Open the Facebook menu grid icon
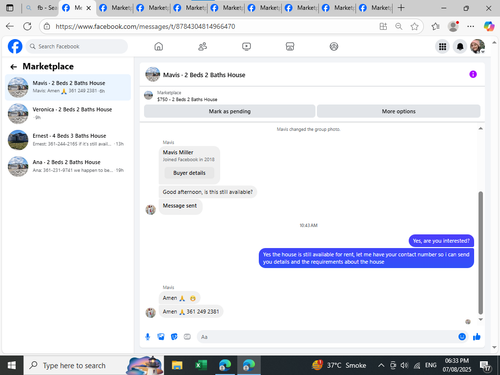Image resolution: width=500 pixels, height=375 pixels. coord(442,46)
